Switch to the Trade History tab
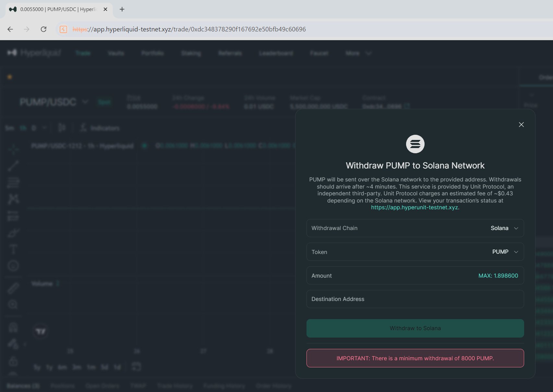The image size is (553, 392). pos(175,386)
